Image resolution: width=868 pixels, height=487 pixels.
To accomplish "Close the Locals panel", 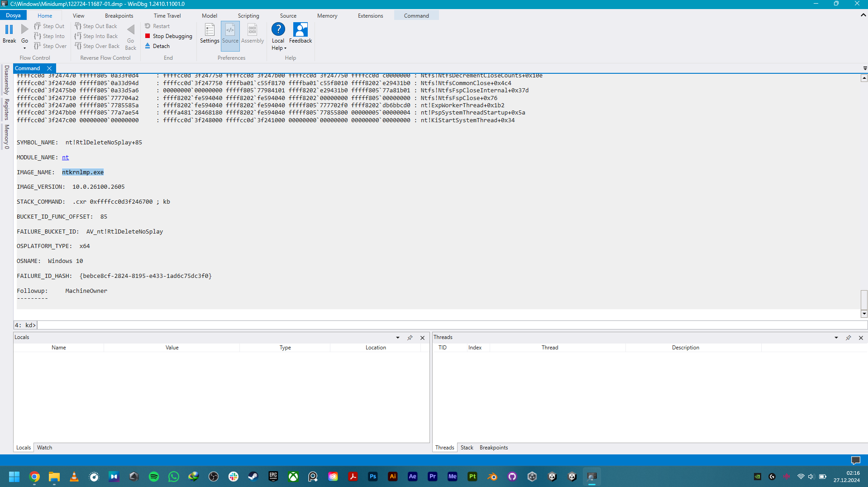I will [x=422, y=338].
